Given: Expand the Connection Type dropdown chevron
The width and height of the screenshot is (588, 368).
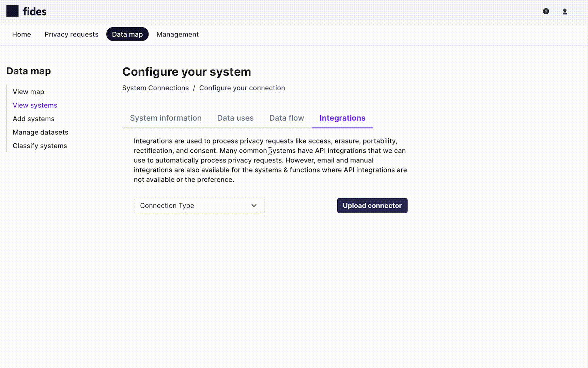Looking at the screenshot, I should point(254,205).
